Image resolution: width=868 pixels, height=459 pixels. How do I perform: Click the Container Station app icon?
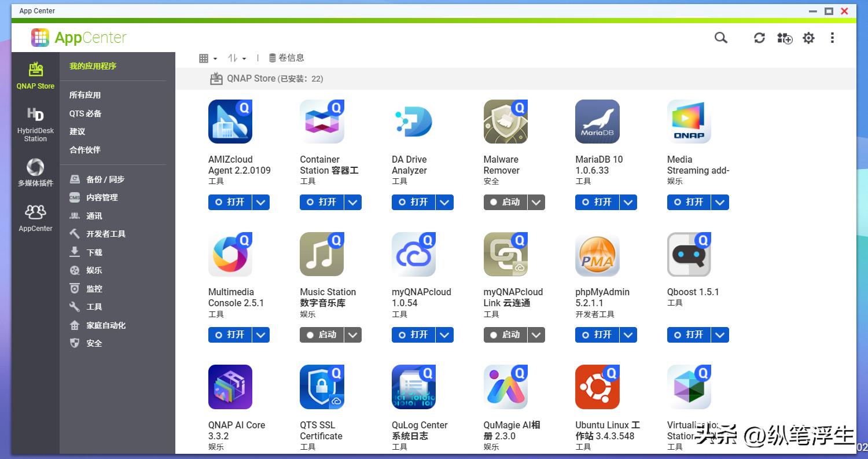[322, 122]
